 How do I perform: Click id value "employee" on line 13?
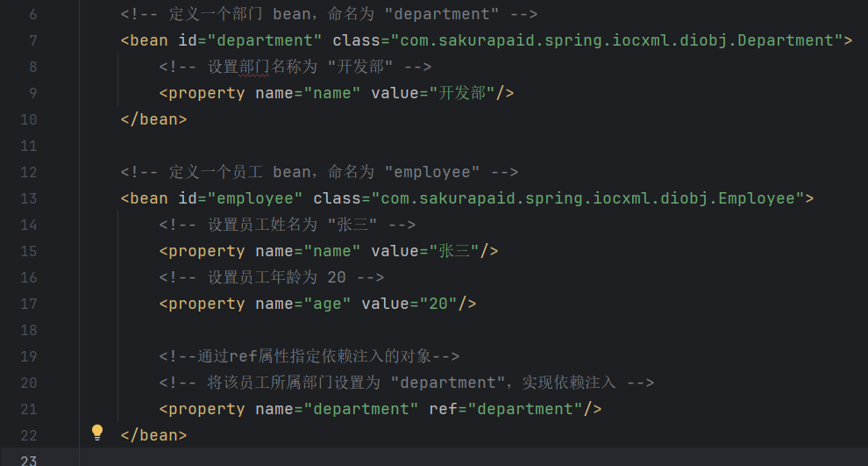(x=254, y=198)
